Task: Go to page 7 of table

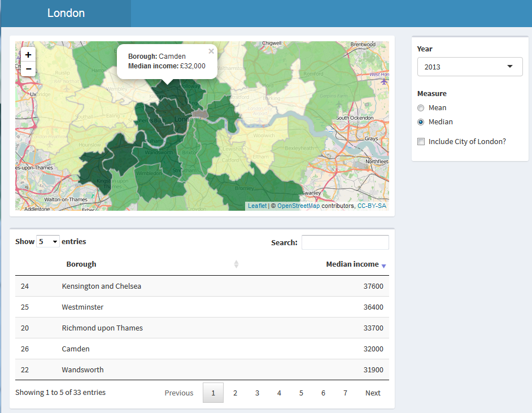Action: point(345,393)
